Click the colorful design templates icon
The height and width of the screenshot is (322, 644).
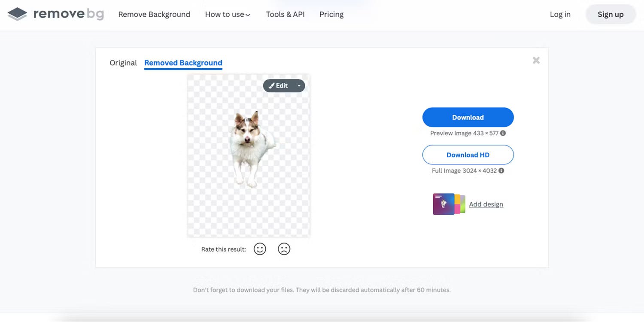(x=449, y=204)
